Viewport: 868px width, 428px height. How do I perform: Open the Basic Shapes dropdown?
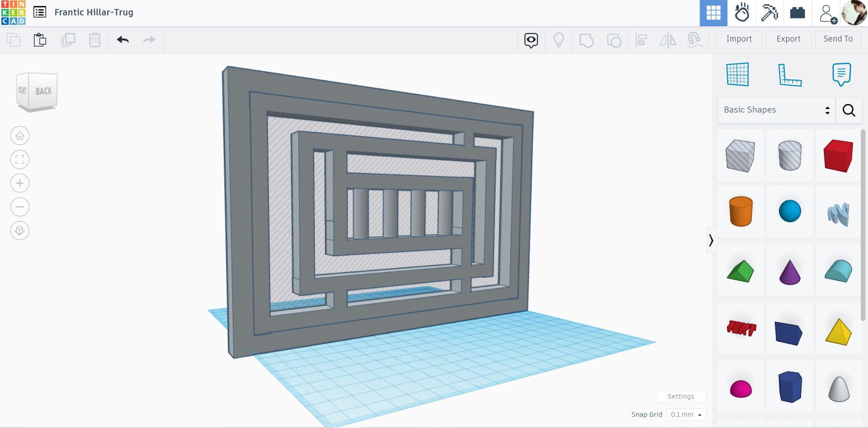[776, 110]
